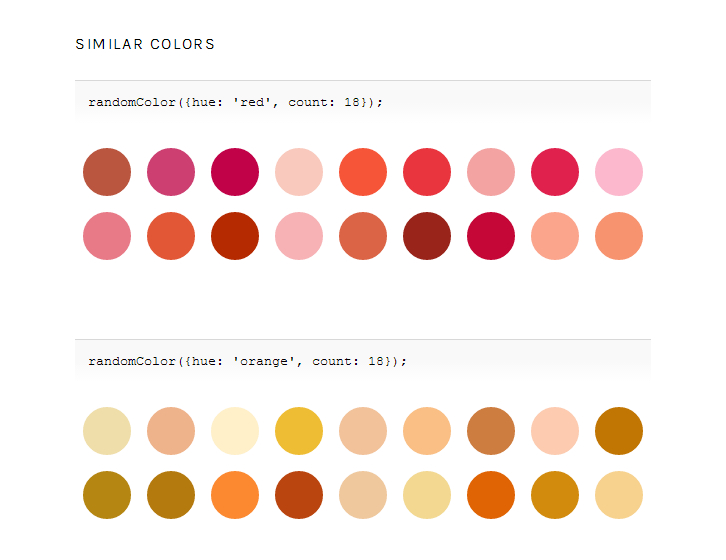Pick the salmon-pink swatch in first red row
Screen dimensions: 726x560
(x=491, y=172)
